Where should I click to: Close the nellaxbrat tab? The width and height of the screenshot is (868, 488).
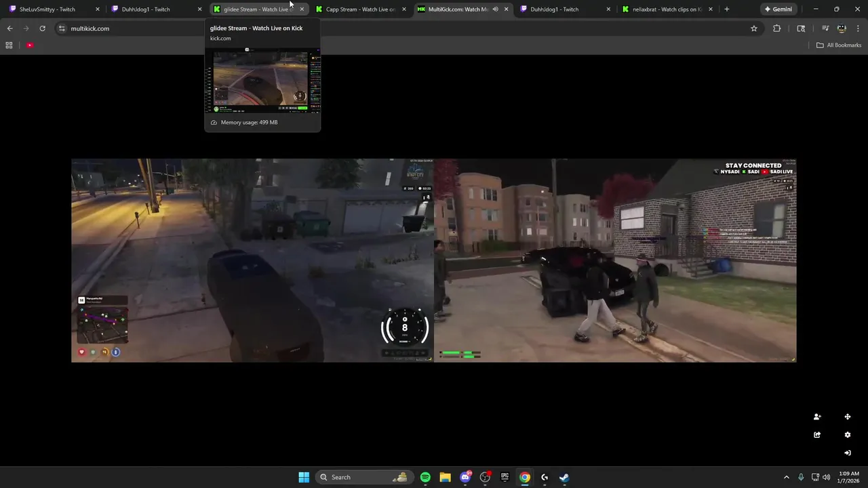tap(711, 9)
